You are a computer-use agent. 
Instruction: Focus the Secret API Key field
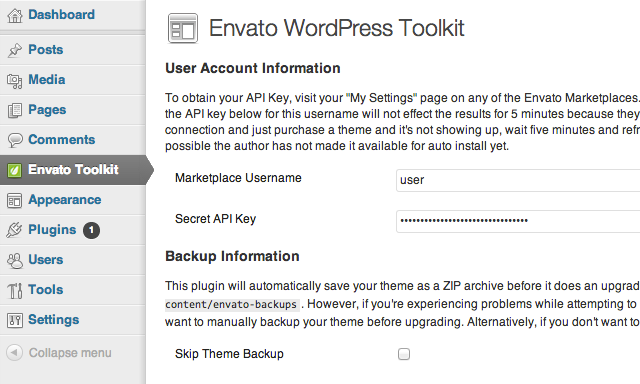[518, 221]
